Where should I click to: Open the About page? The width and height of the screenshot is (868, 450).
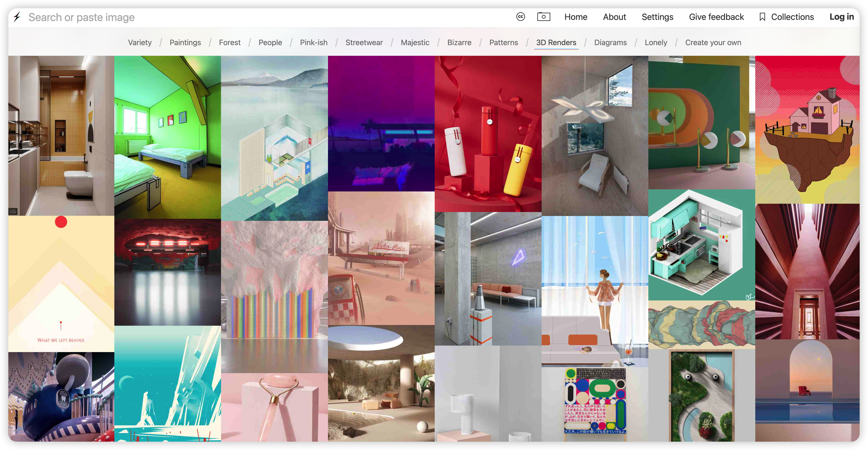click(614, 17)
